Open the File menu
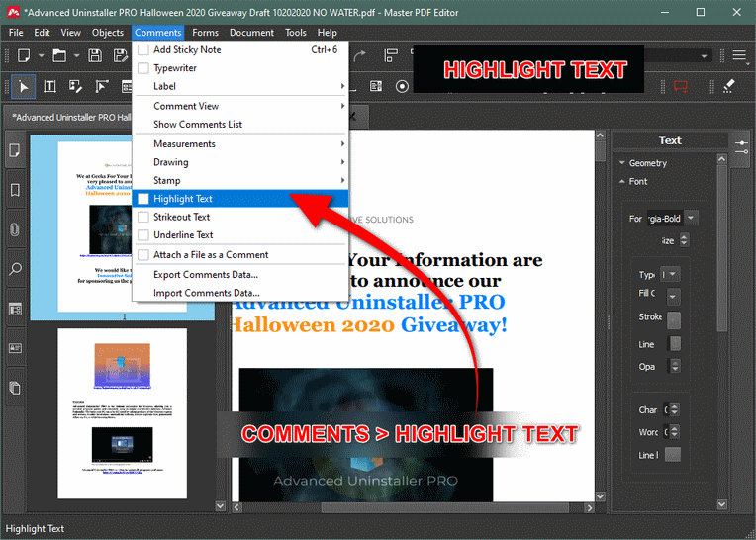 (16, 33)
